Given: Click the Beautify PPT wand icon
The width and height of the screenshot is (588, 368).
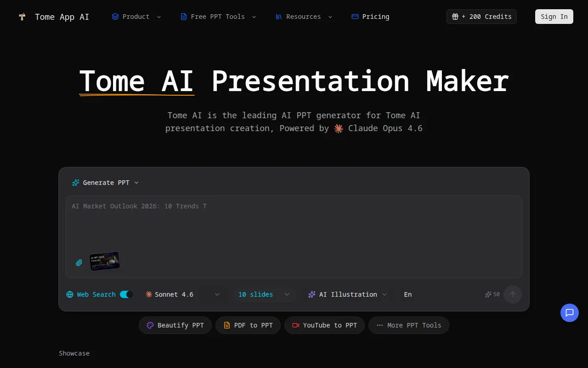Looking at the screenshot, I should click(x=150, y=325).
